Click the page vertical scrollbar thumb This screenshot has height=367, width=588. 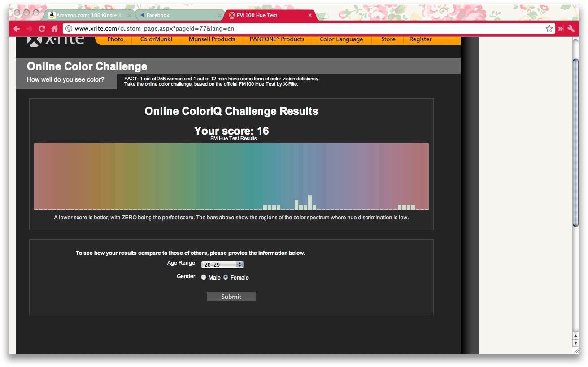(576, 143)
